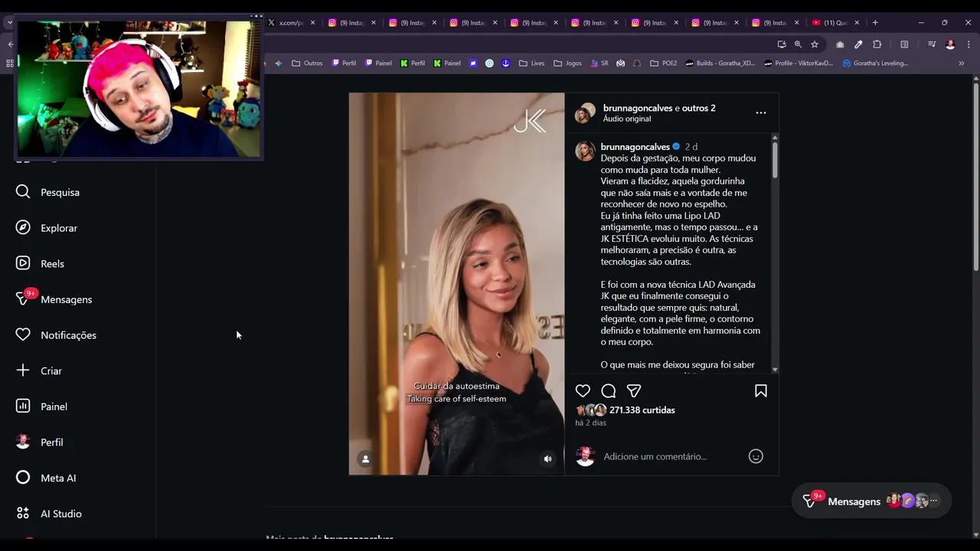Open the Lives bookmarks folder
The image size is (980, 551).
point(531,63)
